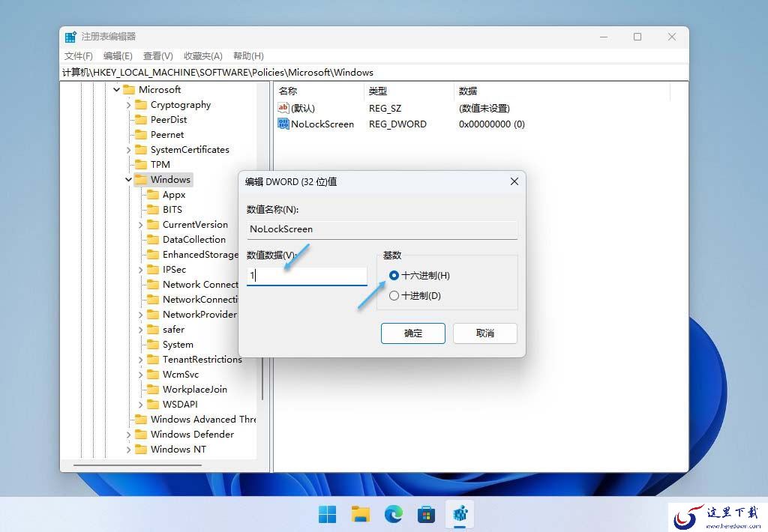Collapse the Windows tree node
Image resolution: width=768 pixels, height=532 pixels.
click(128, 180)
